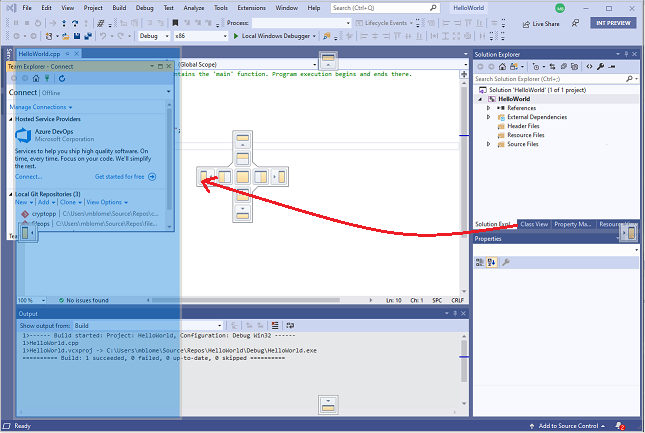The width and height of the screenshot is (645, 433).
Task: Click the Connect... link in Team Explorer
Action: click(x=29, y=177)
